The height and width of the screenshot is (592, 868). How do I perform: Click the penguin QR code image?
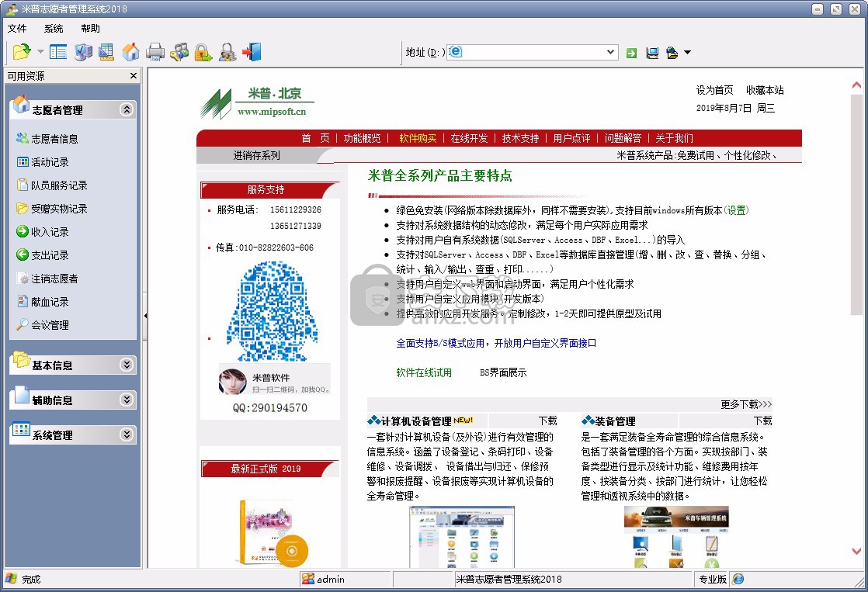pos(273,312)
